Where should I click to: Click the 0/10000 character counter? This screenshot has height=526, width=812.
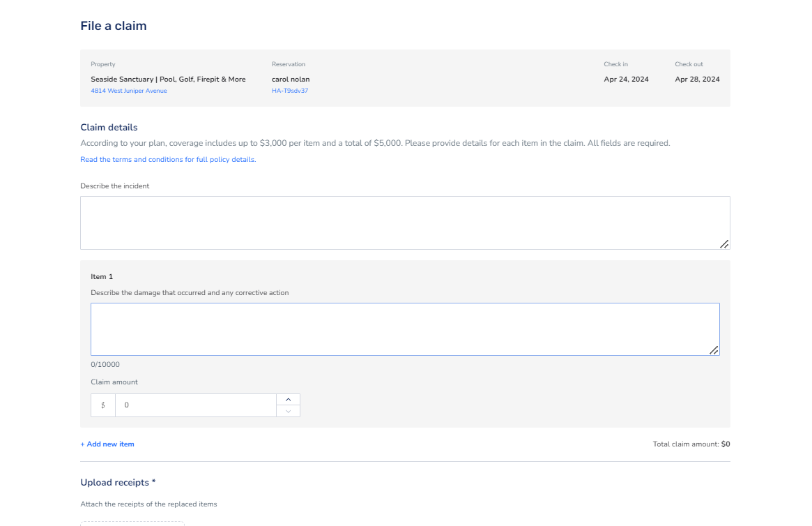pyautogui.click(x=105, y=365)
